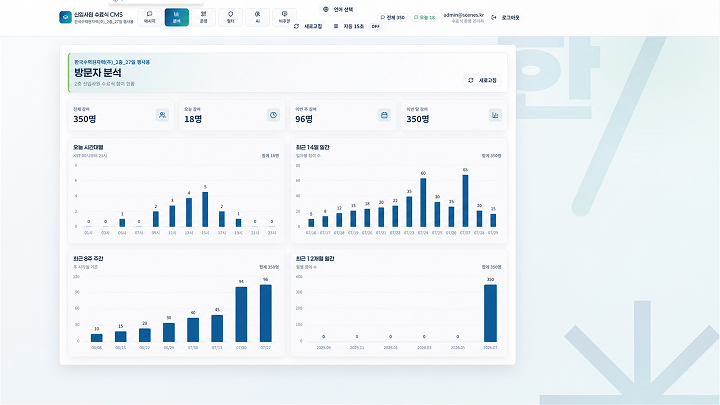Viewport: 720px width, 405px height.
Task: Click the people icon on total card
Action: pos(162,115)
